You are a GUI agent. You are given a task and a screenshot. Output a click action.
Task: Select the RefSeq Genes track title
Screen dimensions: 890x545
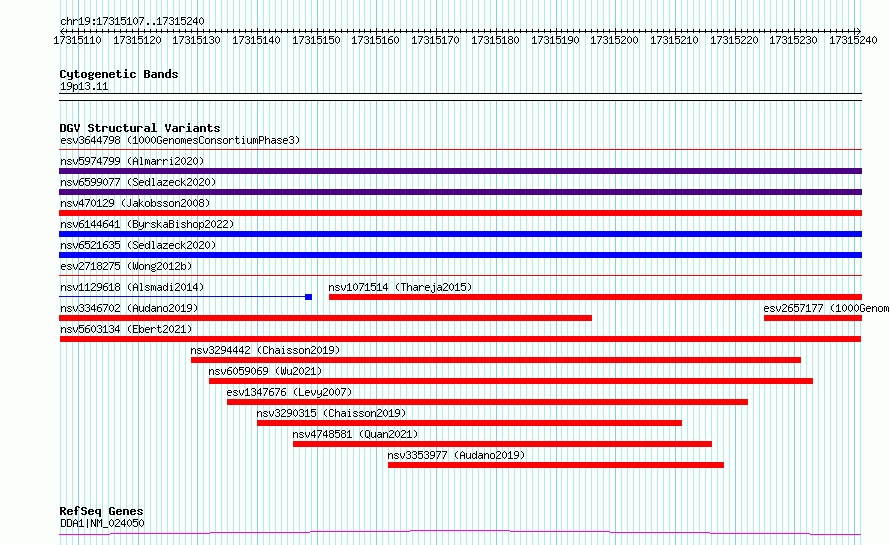coord(101,511)
